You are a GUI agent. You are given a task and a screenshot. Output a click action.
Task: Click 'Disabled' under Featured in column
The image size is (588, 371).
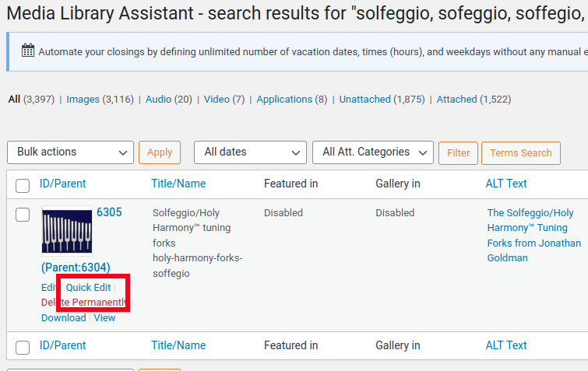283,212
